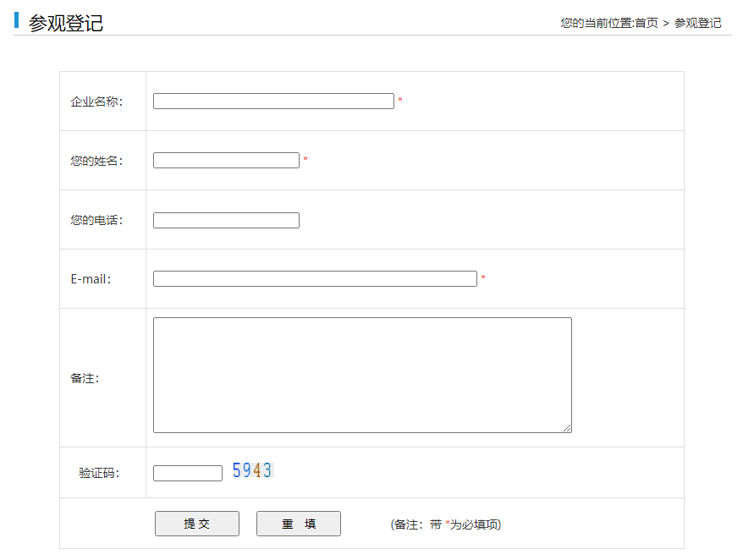
Task: Click the 企业名称 input field
Action: tap(273, 101)
